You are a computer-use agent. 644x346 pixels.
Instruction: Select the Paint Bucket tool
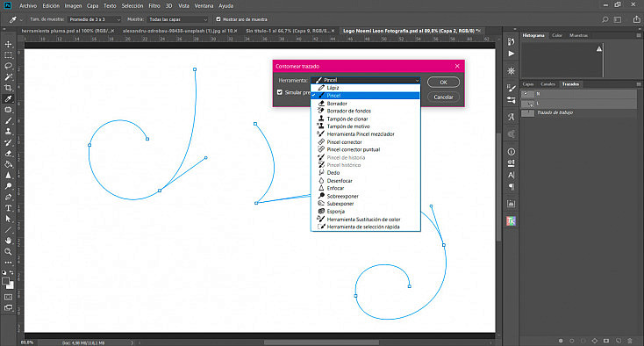[x=8, y=164]
